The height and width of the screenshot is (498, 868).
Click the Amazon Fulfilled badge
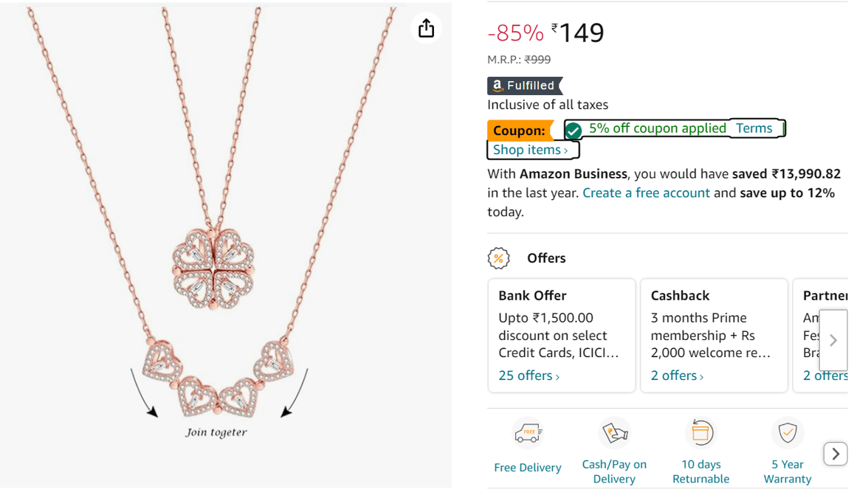coord(524,86)
